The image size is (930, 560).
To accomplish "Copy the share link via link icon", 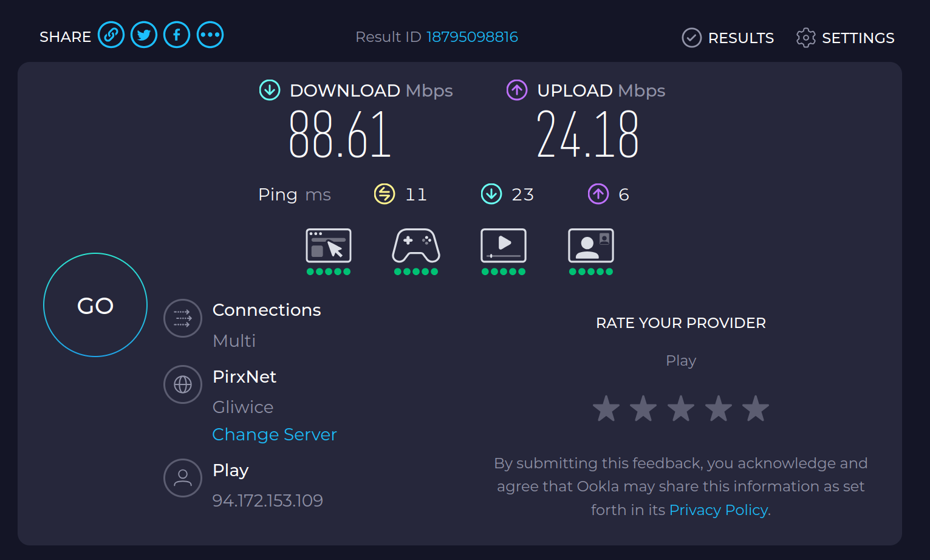I will pyautogui.click(x=111, y=35).
